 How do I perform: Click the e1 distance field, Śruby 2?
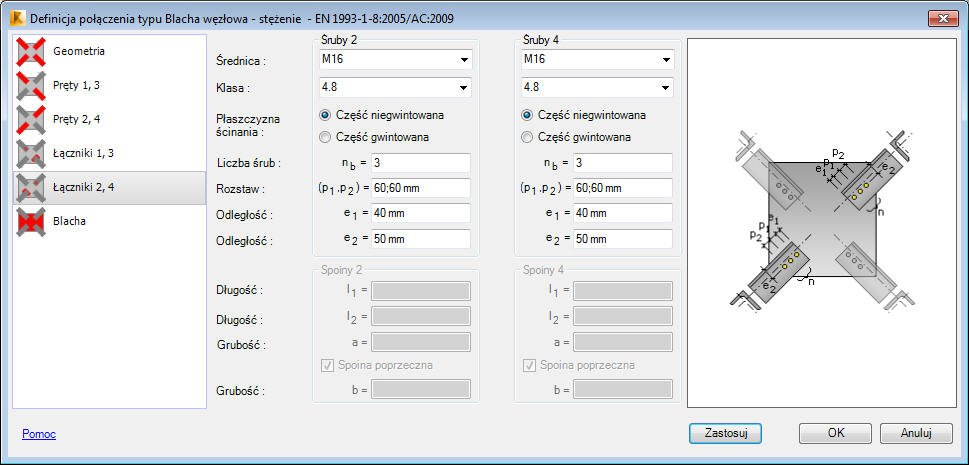point(421,213)
